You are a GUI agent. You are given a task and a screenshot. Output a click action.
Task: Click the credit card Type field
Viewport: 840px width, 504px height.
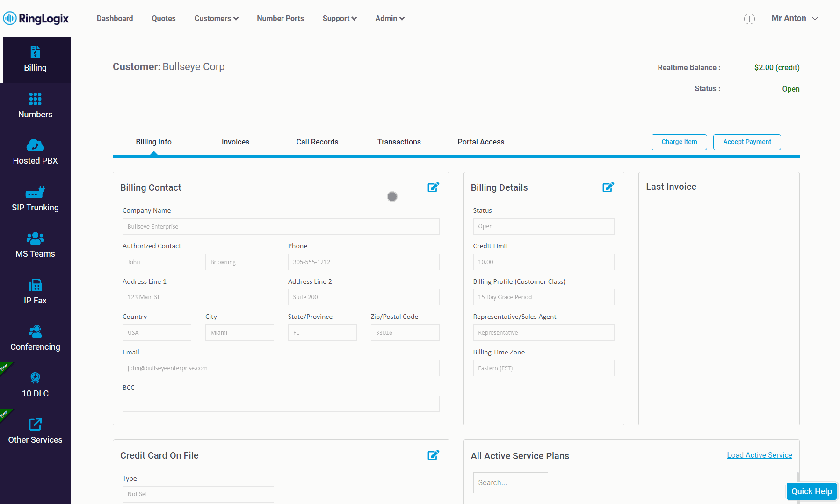198,494
